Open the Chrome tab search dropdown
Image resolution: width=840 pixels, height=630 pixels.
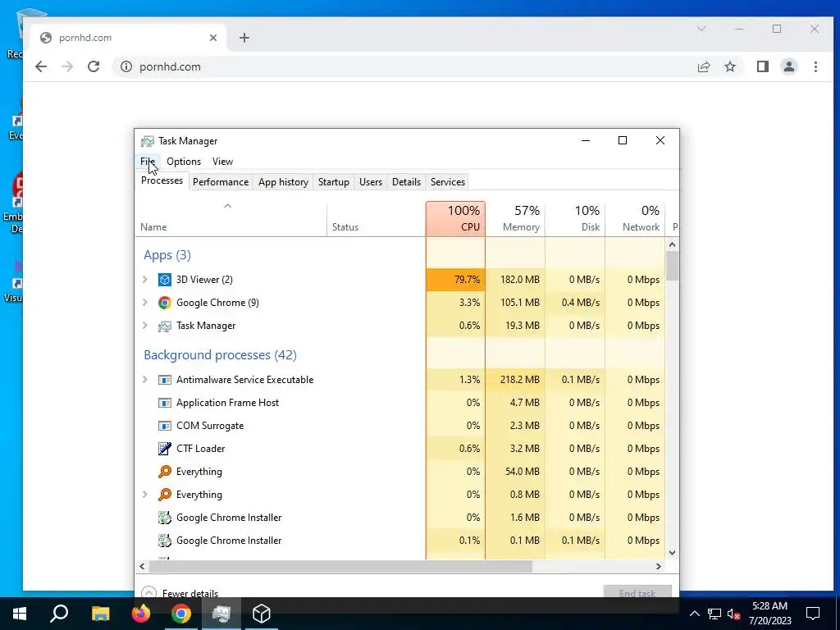pos(701,29)
